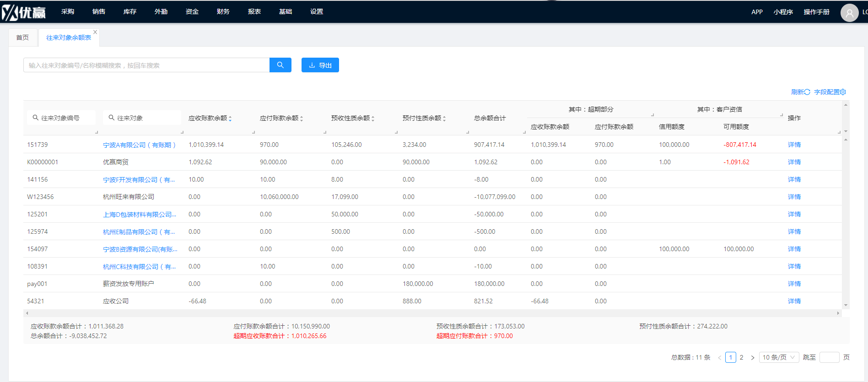Open 杭州E制品有限公司 link

pos(139,232)
